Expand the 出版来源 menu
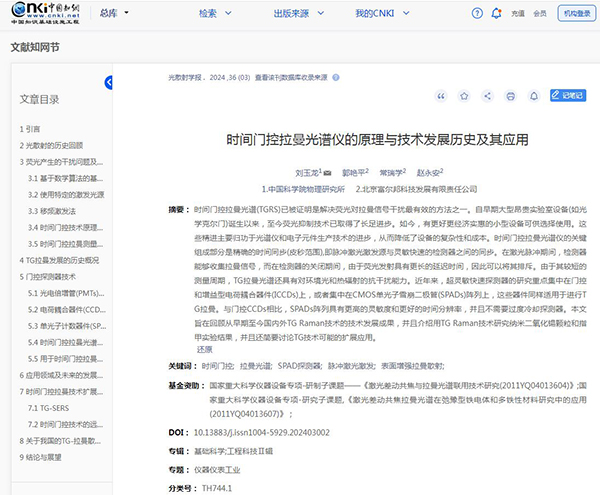 coord(296,14)
